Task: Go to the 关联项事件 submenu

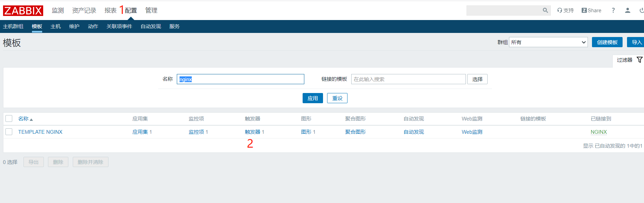Action: pyautogui.click(x=119, y=26)
